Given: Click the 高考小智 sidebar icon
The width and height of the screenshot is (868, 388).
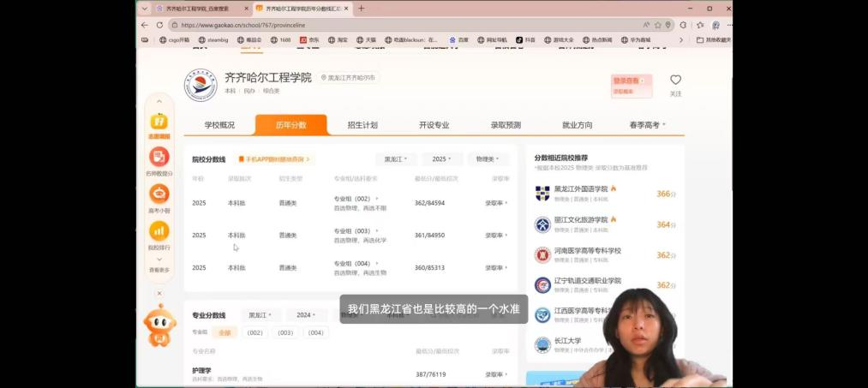Looking at the screenshot, I should 159,195.
